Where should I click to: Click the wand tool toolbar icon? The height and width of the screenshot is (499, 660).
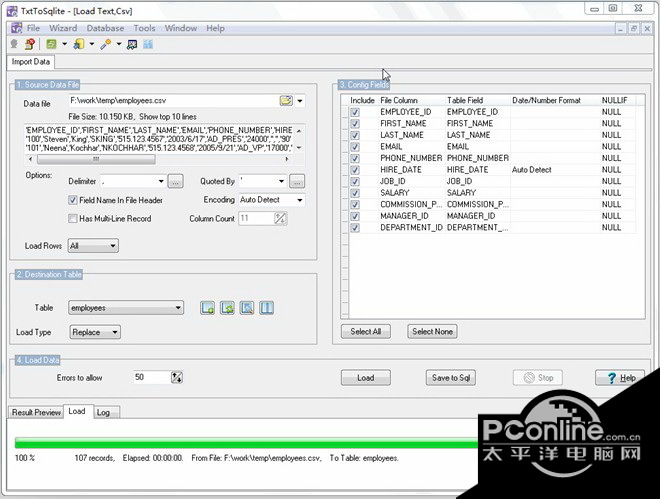click(106, 44)
